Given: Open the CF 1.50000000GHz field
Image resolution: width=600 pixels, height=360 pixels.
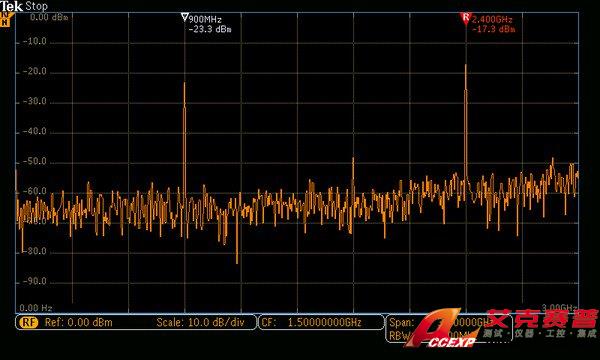Looking at the screenshot, I should [321, 322].
